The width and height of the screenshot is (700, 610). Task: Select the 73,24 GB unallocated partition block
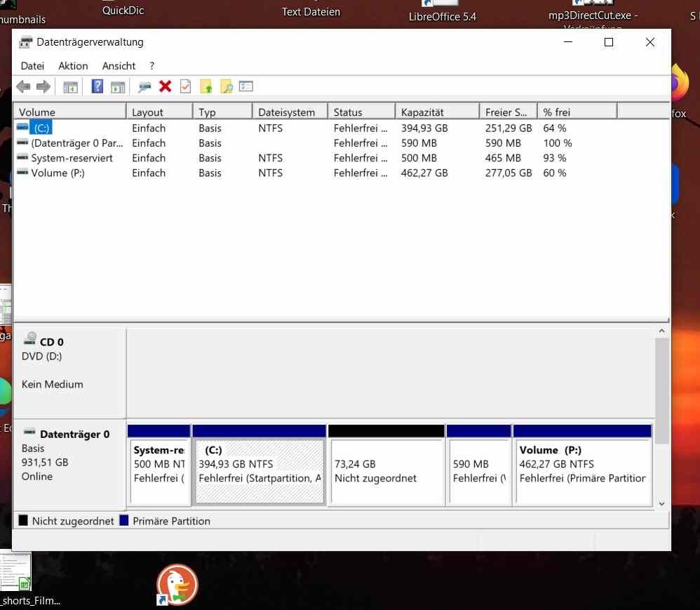click(386, 470)
